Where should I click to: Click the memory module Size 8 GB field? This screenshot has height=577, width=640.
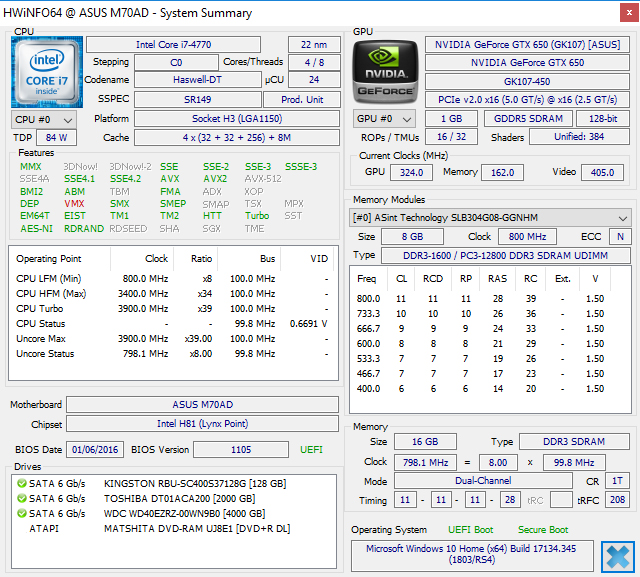coord(412,237)
